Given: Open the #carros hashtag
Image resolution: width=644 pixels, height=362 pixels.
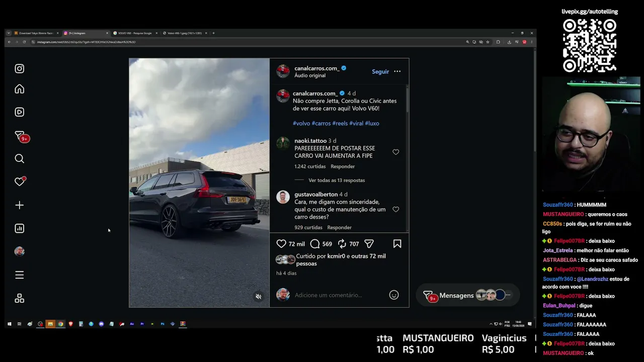Looking at the screenshot, I should tap(321, 123).
